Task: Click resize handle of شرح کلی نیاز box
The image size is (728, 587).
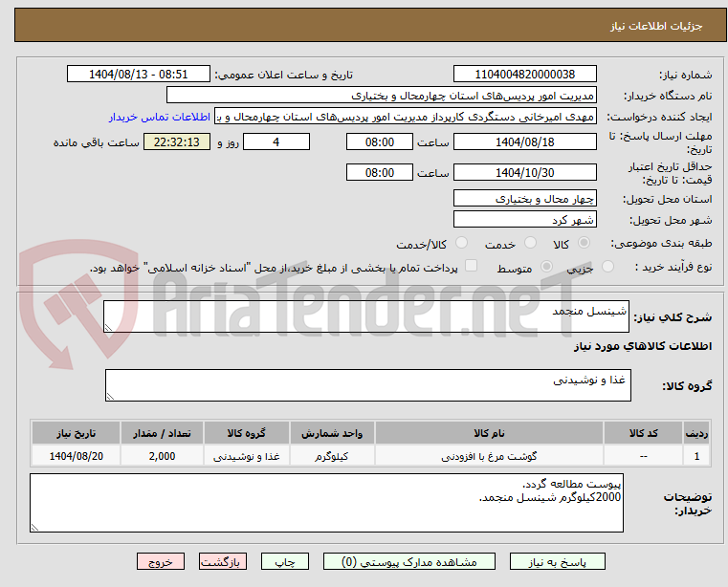Action: [x=108, y=328]
